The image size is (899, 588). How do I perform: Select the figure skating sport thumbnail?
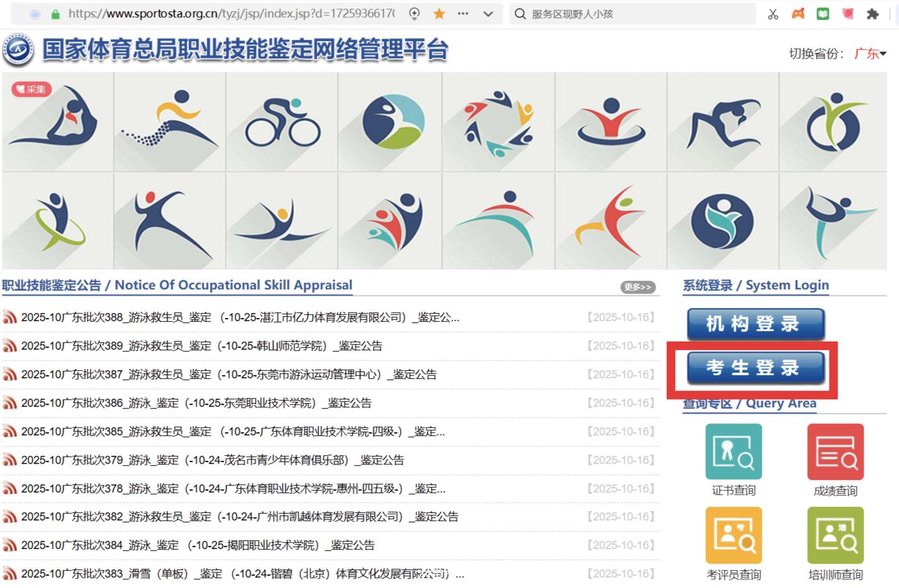pos(833,222)
